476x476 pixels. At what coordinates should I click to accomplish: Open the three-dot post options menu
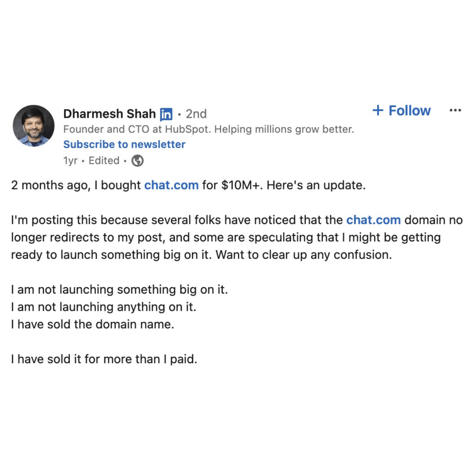pos(455,110)
